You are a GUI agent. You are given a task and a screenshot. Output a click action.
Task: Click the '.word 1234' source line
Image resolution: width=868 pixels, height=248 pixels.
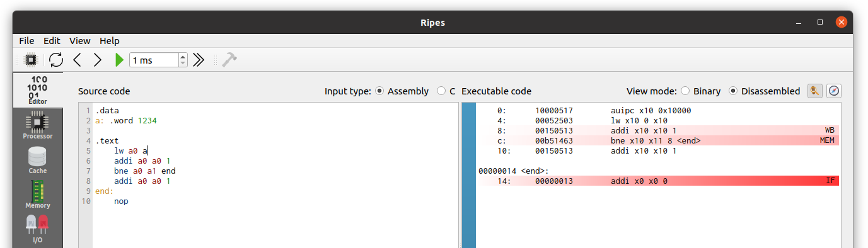(132, 120)
